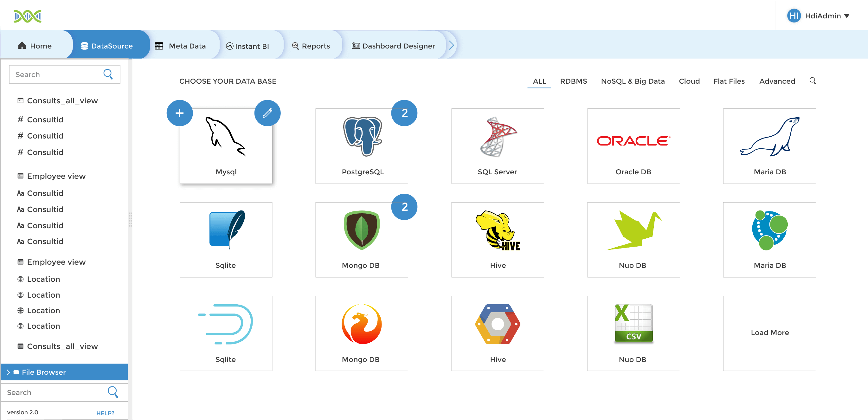
Task: Select the Mysql dolphin database card
Action: click(x=226, y=146)
